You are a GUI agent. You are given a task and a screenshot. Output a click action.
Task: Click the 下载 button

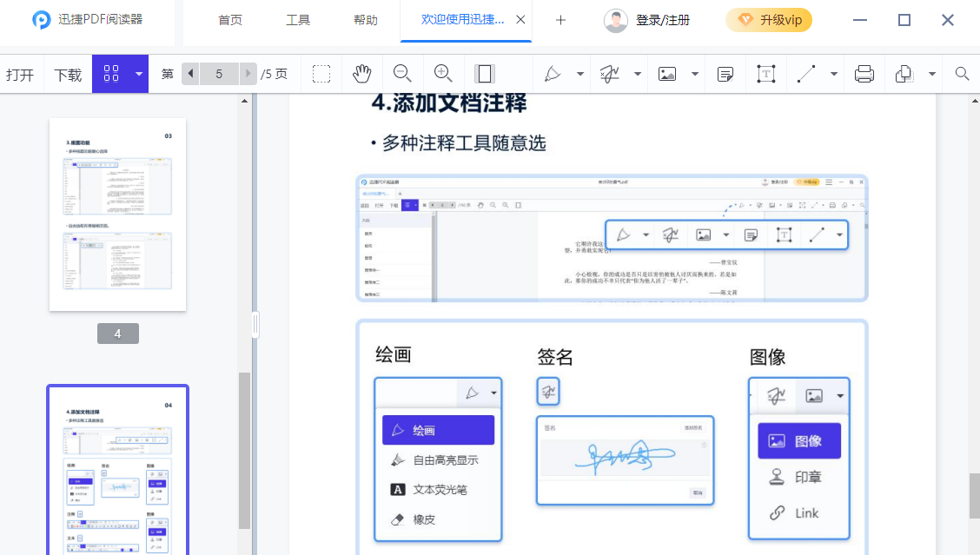click(68, 75)
